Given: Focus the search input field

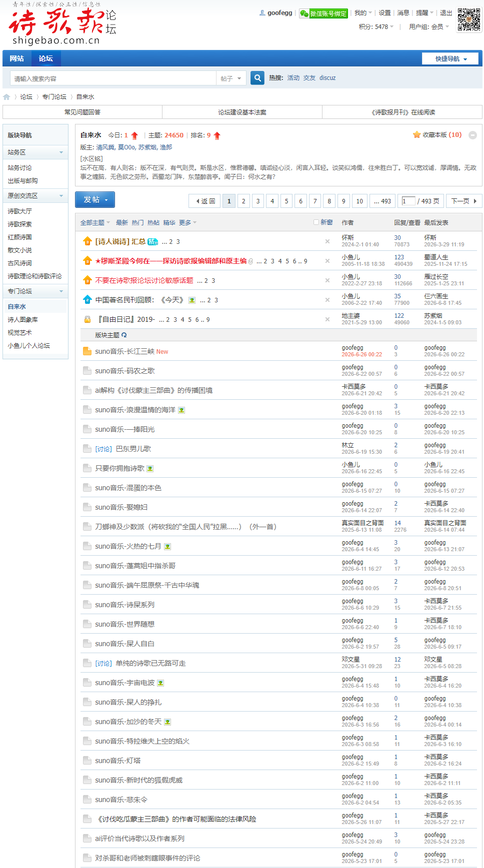Looking at the screenshot, I should (113, 78).
